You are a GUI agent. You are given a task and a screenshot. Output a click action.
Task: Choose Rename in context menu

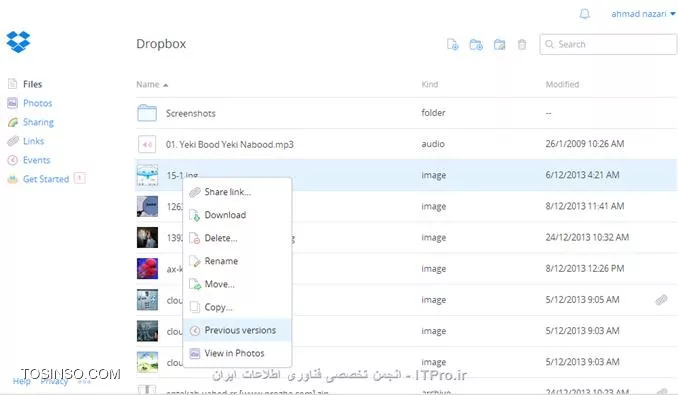click(x=237, y=261)
